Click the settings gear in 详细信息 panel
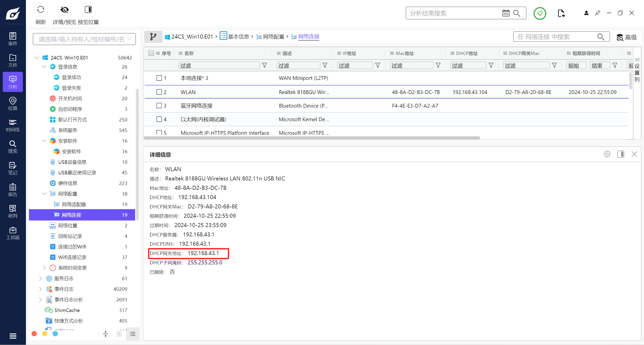Image resolution: width=644 pixels, height=345 pixels. click(607, 154)
